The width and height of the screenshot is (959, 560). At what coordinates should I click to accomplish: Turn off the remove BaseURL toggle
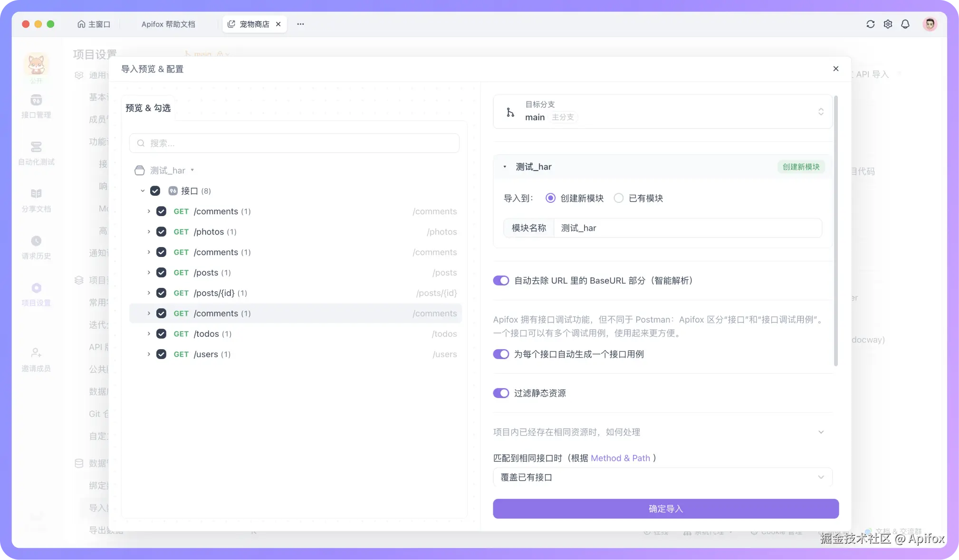(501, 281)
